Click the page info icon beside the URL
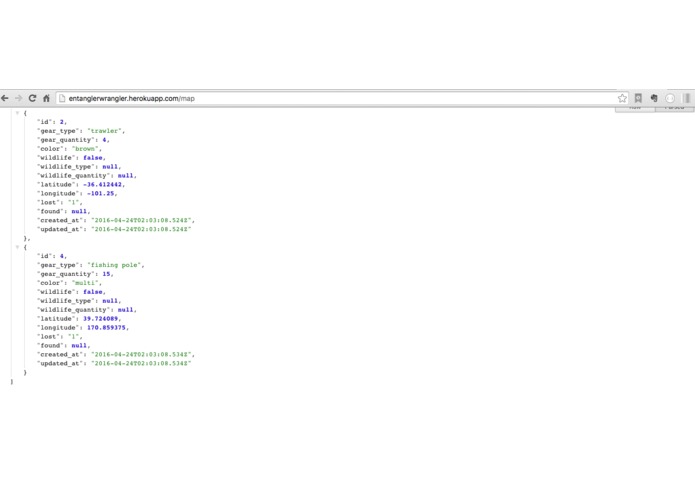This screenshot has height=494, width=695. click(x=62, y=98)
